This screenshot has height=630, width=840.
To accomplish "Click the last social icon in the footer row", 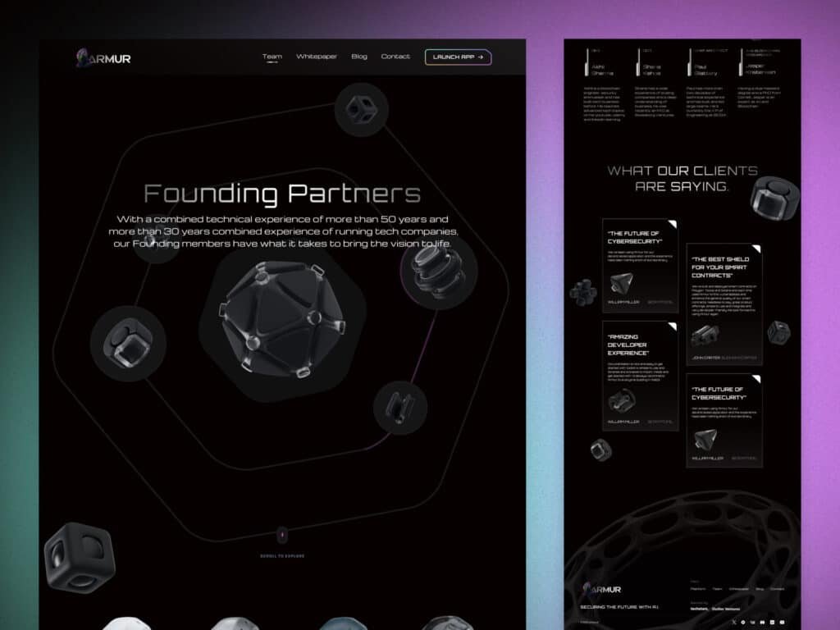I will [x=782, y=622].
